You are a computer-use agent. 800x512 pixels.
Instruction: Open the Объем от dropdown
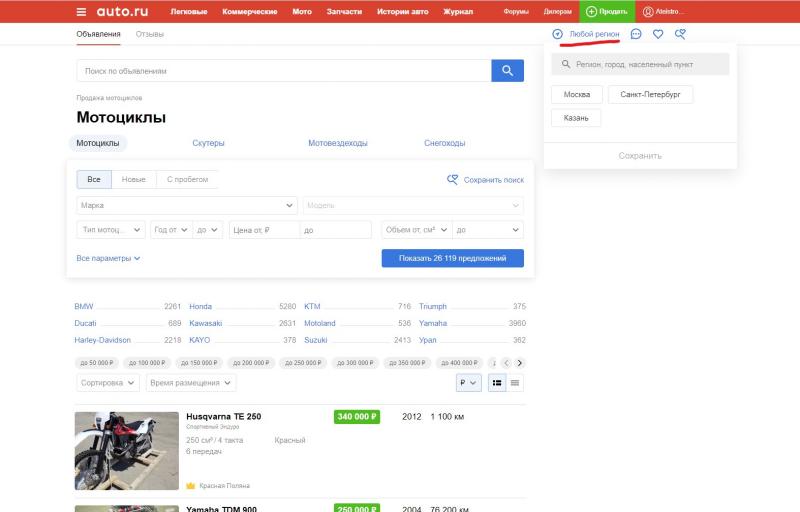[x=416, y=229]
